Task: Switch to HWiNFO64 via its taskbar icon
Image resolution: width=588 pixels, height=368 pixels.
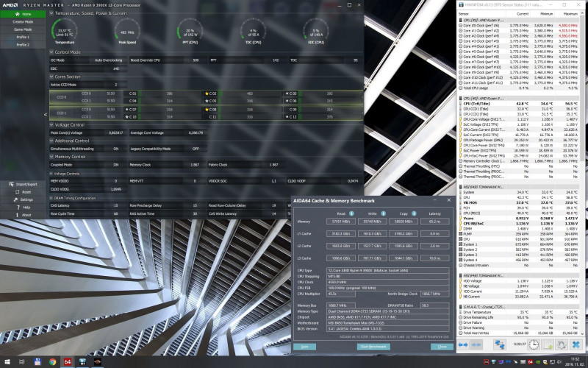Action: pyautogui.click(x=82, y=362)
